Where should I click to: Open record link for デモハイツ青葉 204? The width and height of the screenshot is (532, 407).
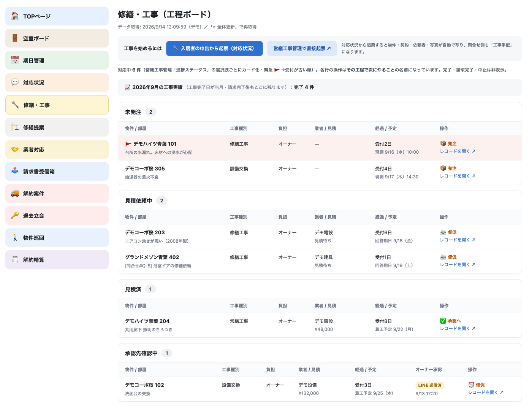[458, 328]
